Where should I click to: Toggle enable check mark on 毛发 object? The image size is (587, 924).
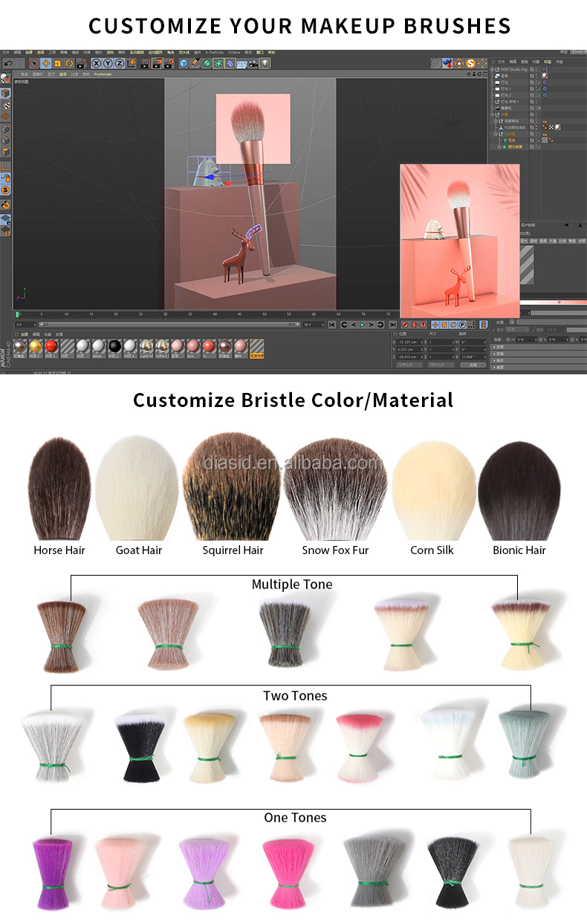(x=539, y=140)
